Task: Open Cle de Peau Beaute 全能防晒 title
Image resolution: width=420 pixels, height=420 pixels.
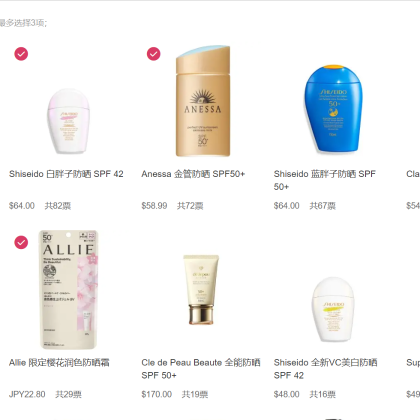Action: tap(201, 369)
